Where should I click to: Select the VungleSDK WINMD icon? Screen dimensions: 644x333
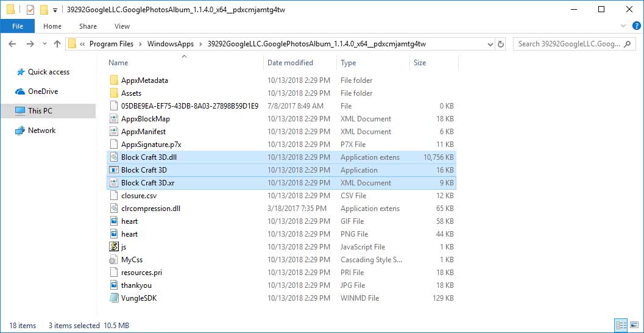click(x=114, y=298)
